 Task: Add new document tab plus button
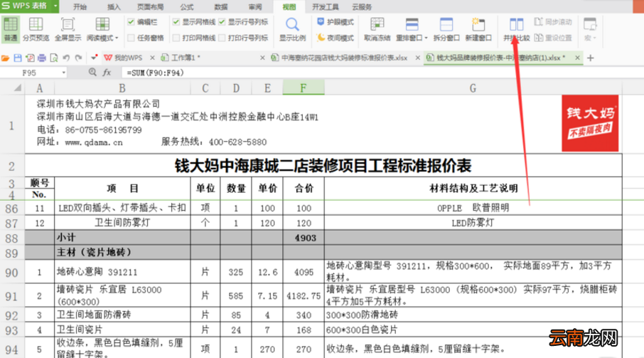[591, 58]
